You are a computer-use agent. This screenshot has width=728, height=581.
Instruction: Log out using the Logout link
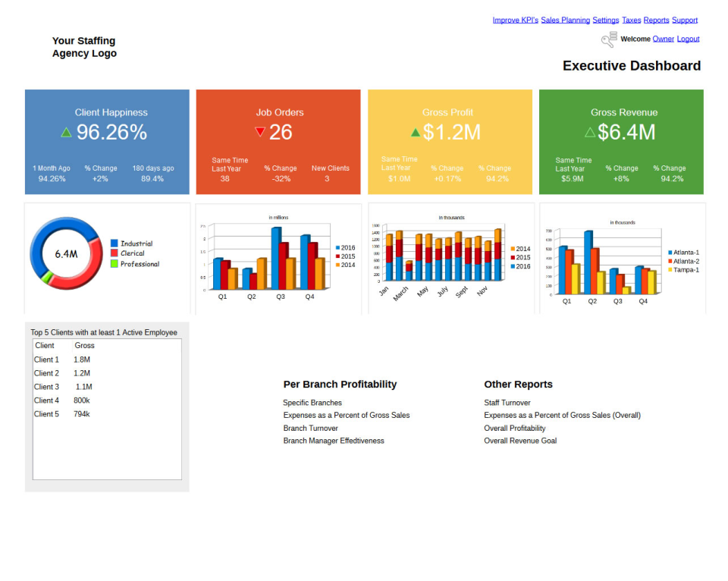[x=689, y=39]
